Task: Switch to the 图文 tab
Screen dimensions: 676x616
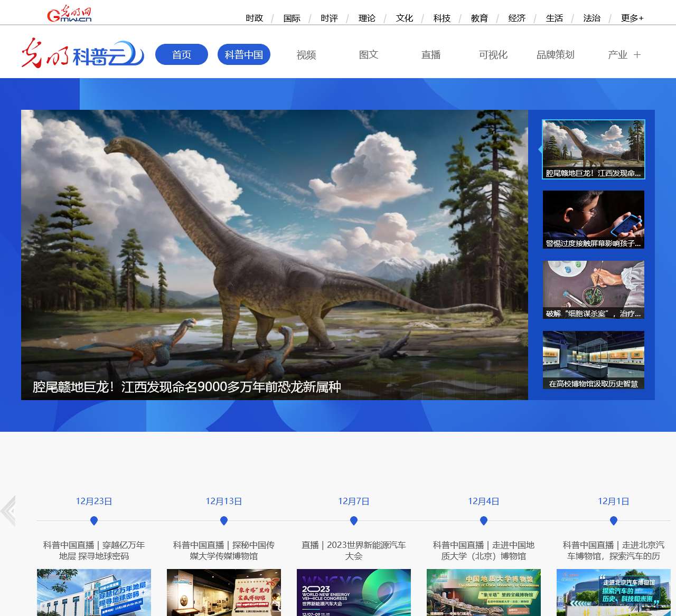Action: pos(369,54)
